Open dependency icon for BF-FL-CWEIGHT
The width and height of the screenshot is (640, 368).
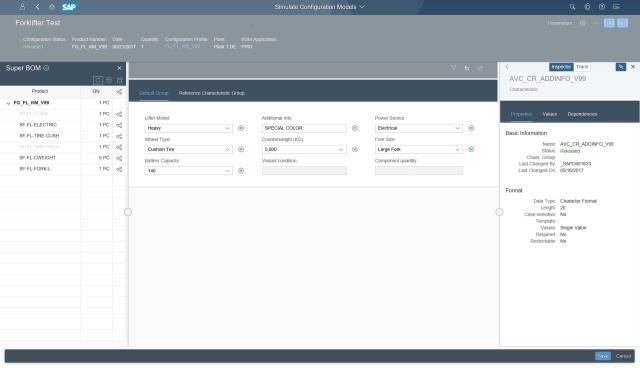pos(119,158)
